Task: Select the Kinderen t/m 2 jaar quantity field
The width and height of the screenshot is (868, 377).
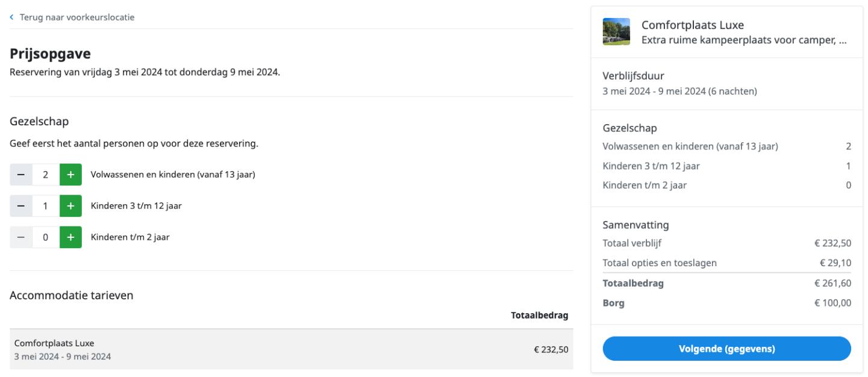Action: 46,237
